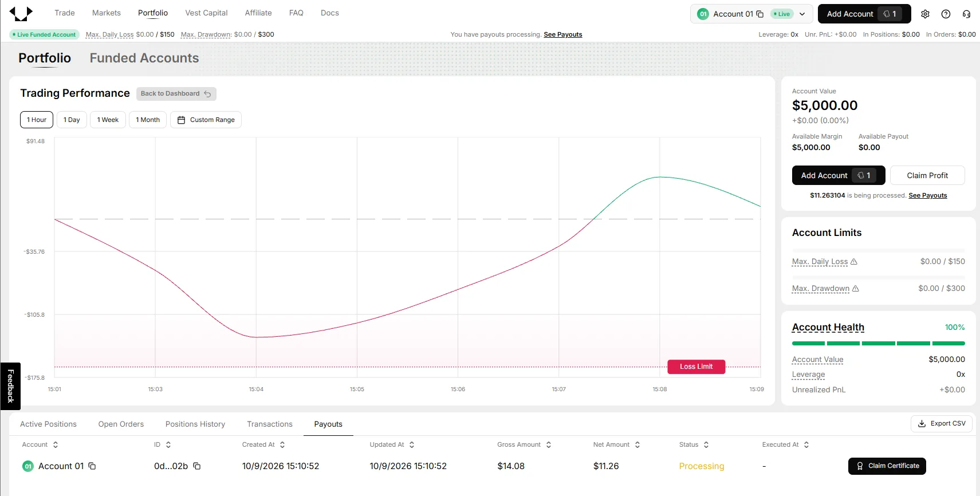This screenshot has height=496, width=980.
Task: Expand the Account 01 selector chevron
Action: tap(802, 14)
